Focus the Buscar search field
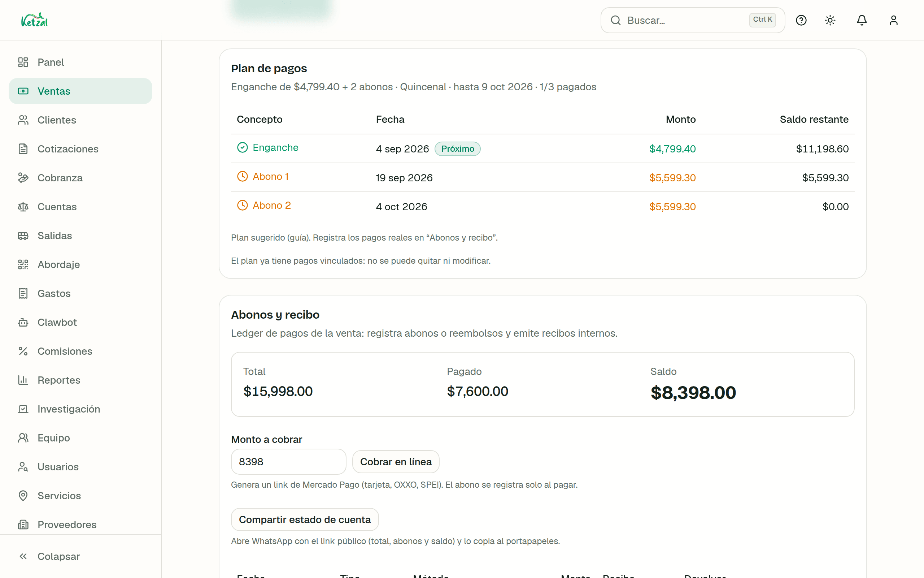 click(693, 20)
